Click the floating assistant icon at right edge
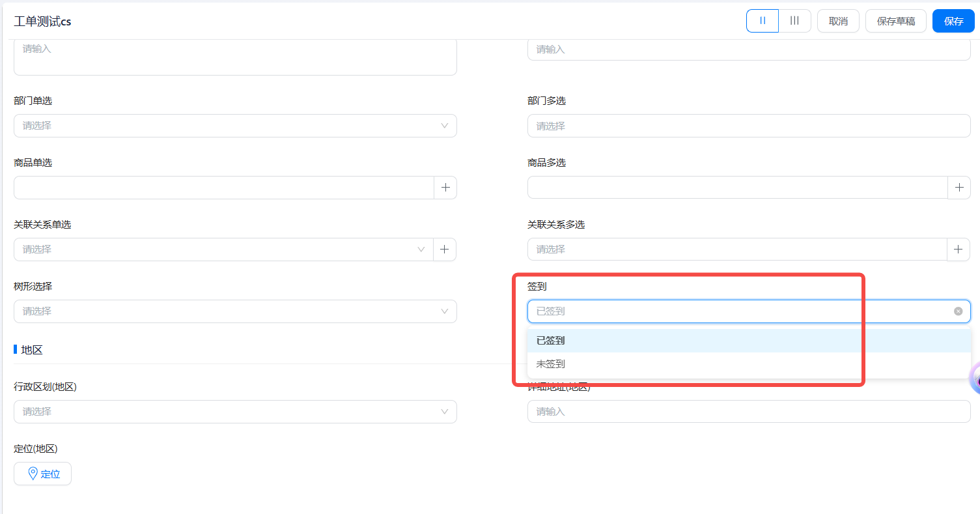 975,378
